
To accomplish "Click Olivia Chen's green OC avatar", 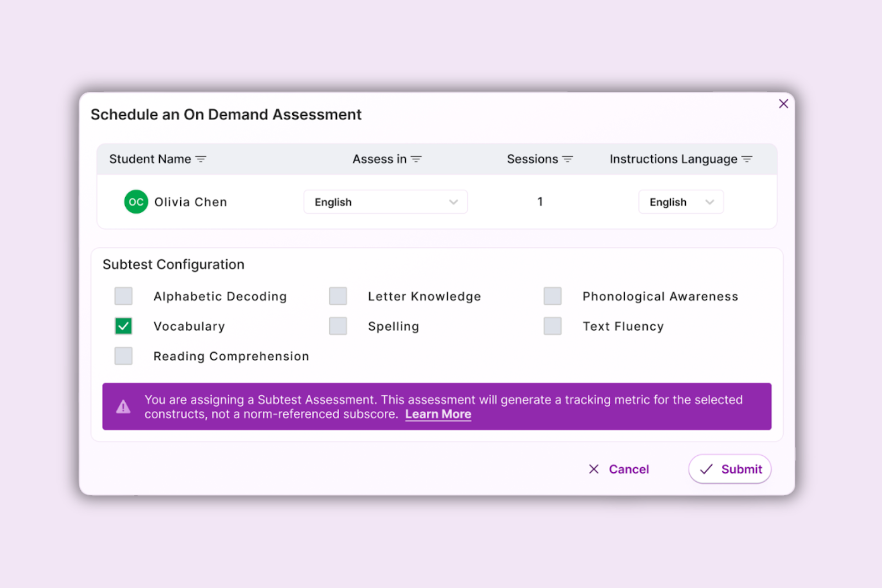I will pyautogui.click(x=136, y=202).
